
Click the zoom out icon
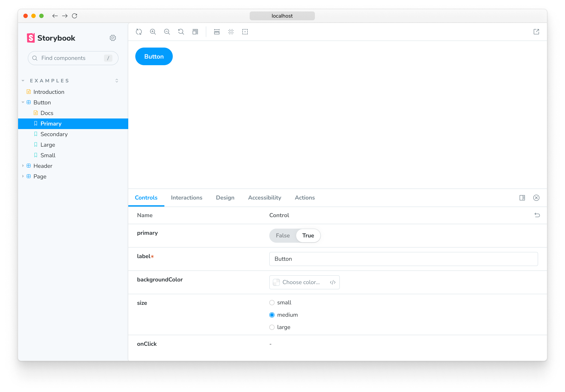coord(167,32)
